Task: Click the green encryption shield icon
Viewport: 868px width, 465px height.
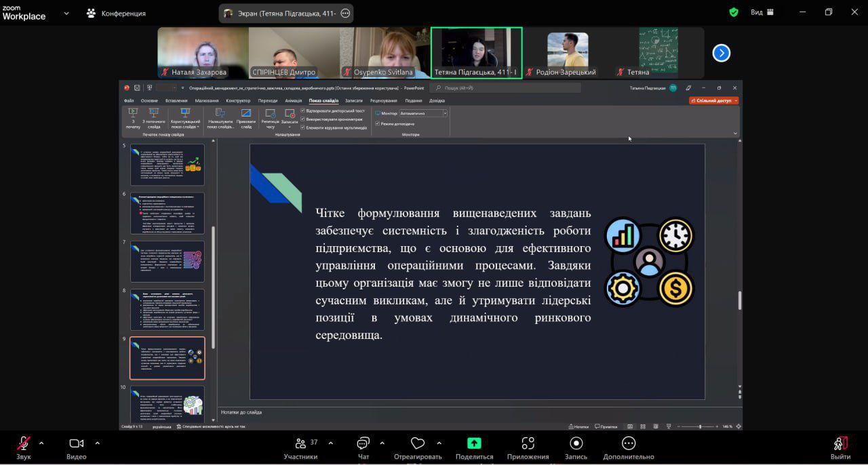Action: click(734, 12)
